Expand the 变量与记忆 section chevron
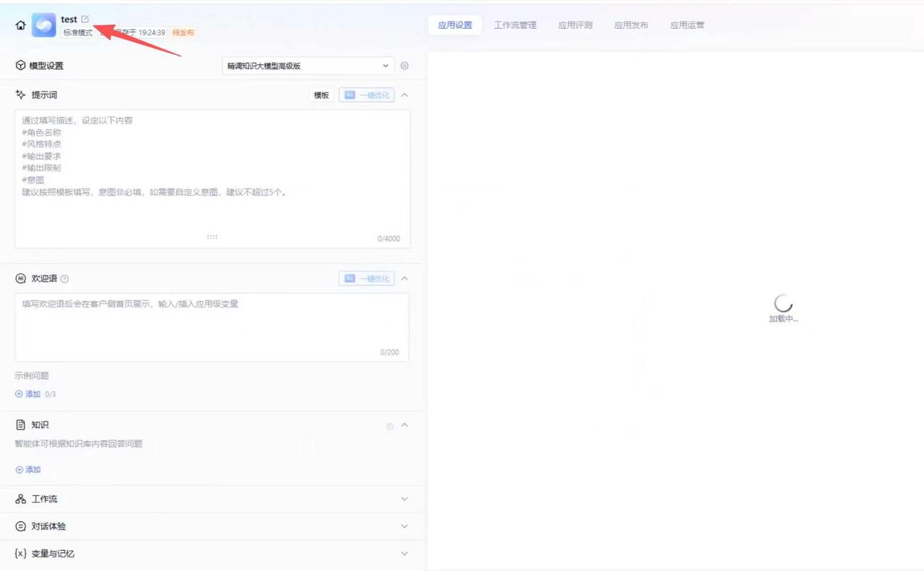This screenshot has width=924, height=571. pyautogui.click(x=404, y=554)
